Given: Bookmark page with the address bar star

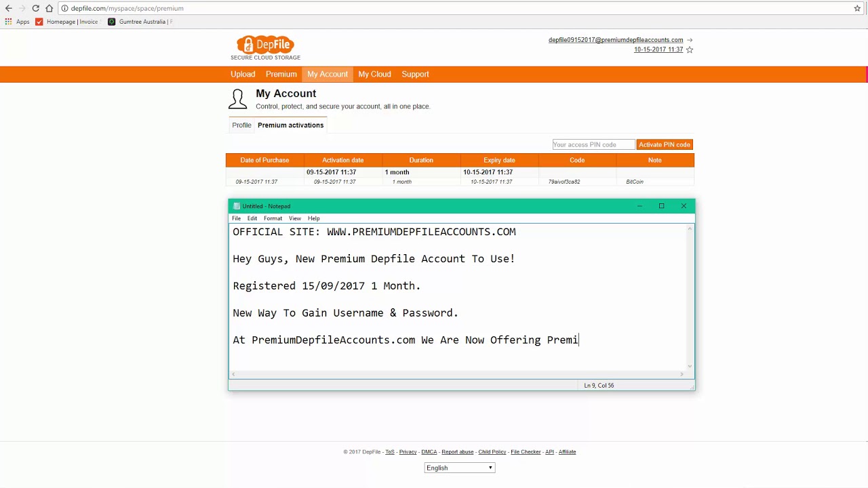Looking at the screenshot, I should (857, 8).
